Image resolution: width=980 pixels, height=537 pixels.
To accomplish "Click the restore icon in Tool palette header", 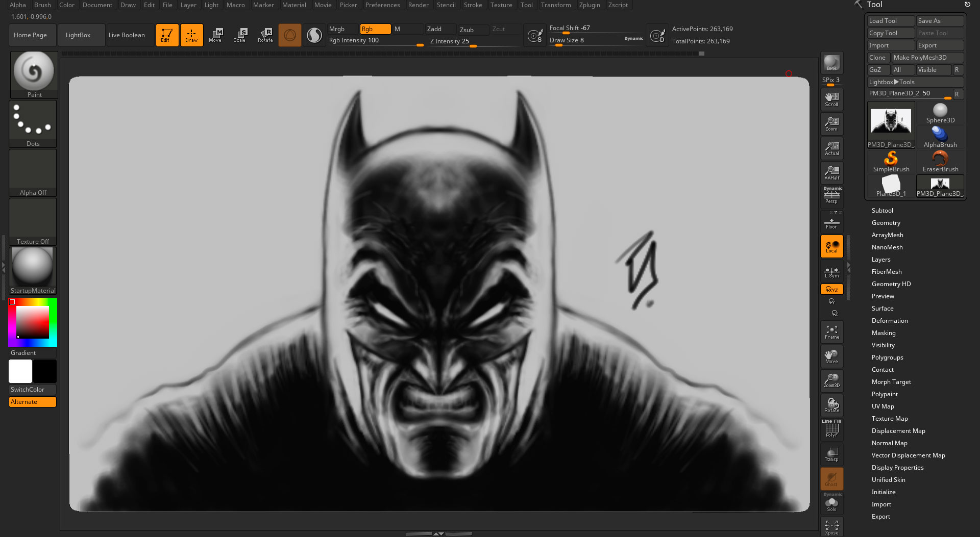I will (x=967, y=5).
